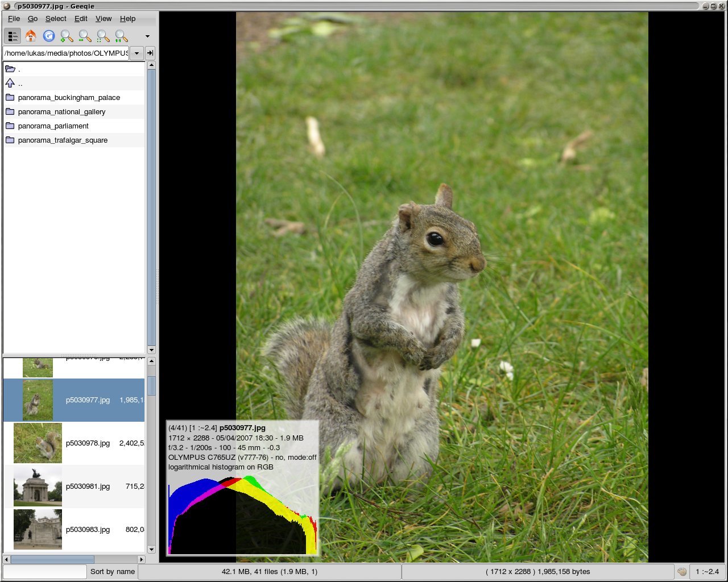Open the toolbar overflow arrow
The image size is (728, 582).
[x=147, y=36]
